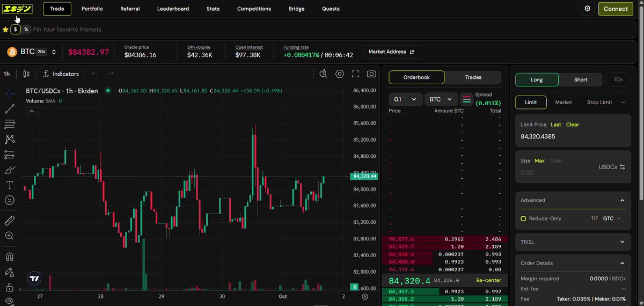Go to the Referral page
Screen dimensions: 644x306
130,9
